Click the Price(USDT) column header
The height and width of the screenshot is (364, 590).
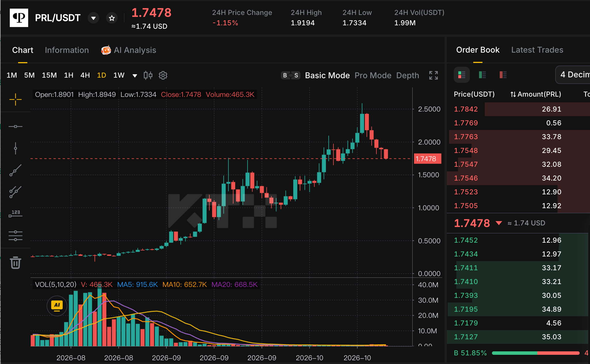474,94
